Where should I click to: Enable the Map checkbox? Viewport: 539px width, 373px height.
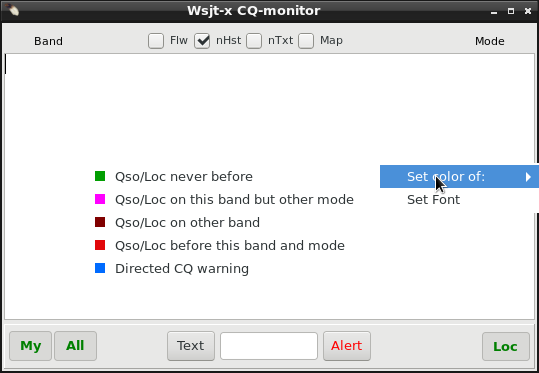[x=306, y=41]
